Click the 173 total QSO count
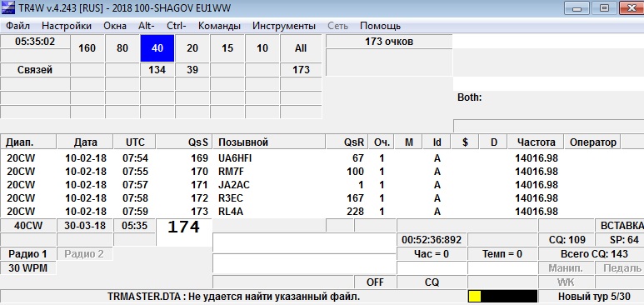 coord(301,70)
